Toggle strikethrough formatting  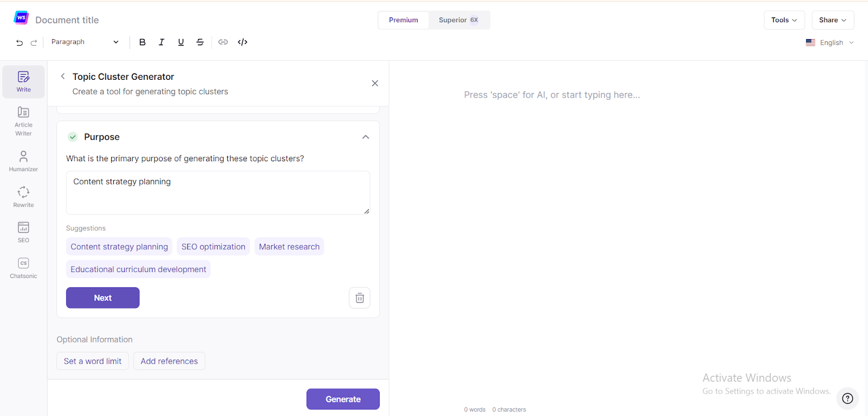tap(200, 42)
